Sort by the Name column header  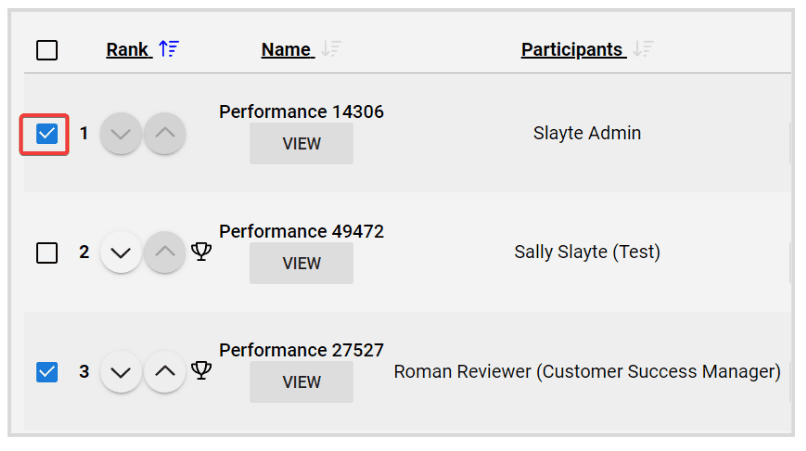pyautogui.click(x=286, y=50)
